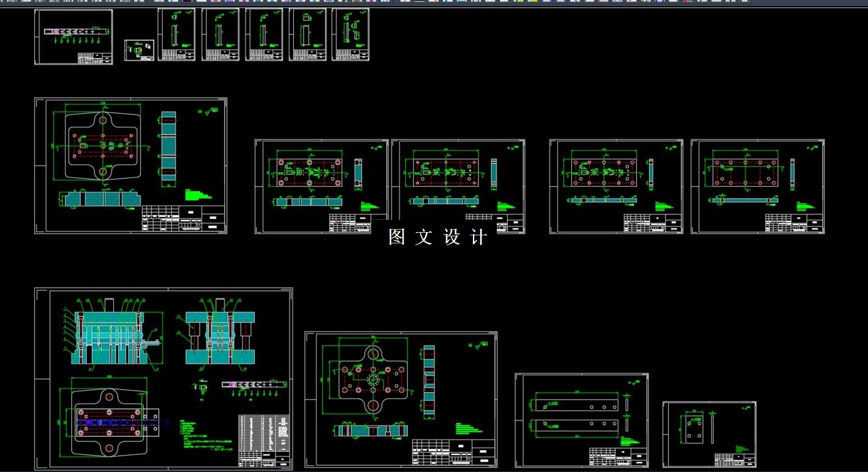Click the small four-hole plate in the last bottom sheet
The image size is (868, 472).
pyautogui.click(x=693, y=428)
